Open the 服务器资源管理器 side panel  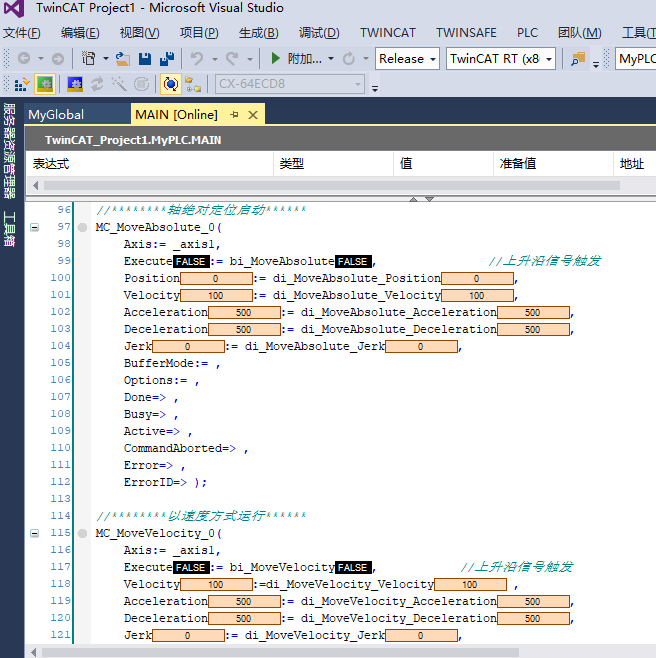[9, 151]
